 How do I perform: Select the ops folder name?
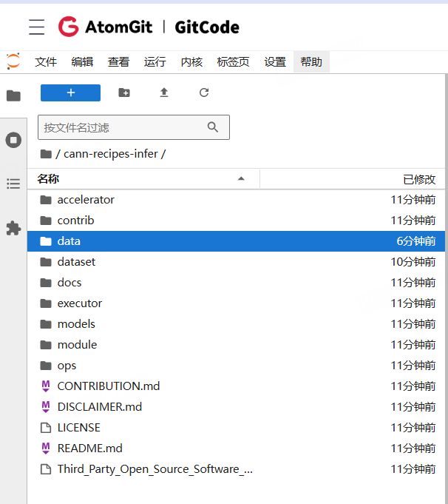[67, 366]
